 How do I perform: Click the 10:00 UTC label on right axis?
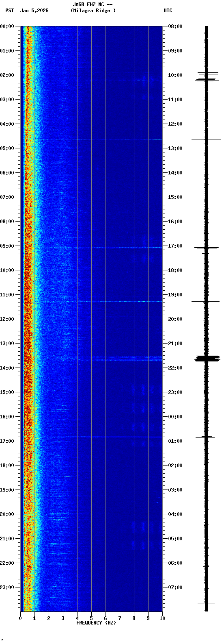tap(175, 75)
